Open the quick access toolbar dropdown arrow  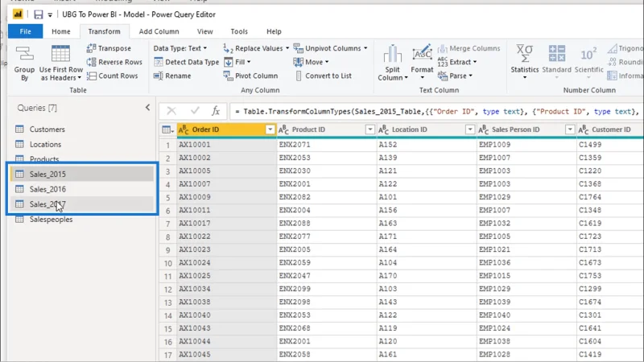50,15
